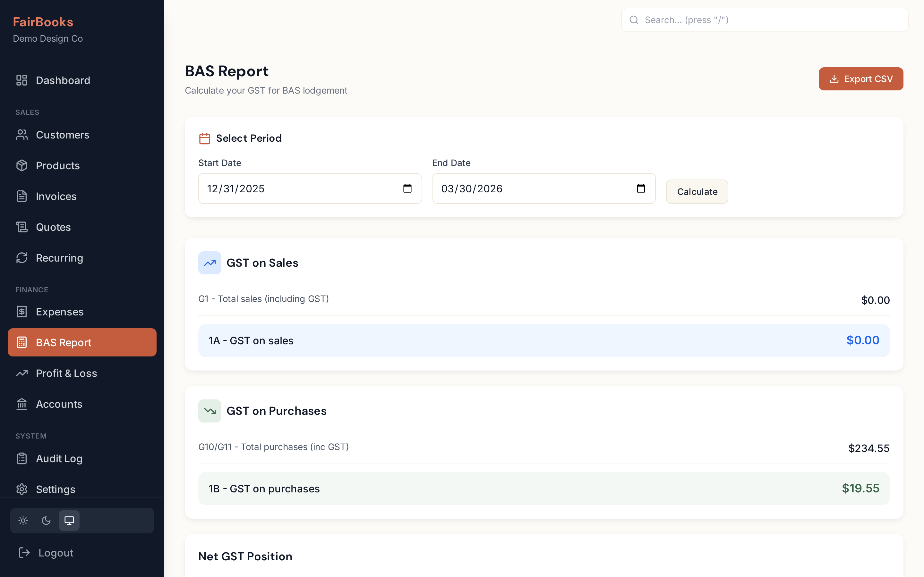This screenshot has height=577, width=924.
Task: Open the Start Date calendar picker
Action: (407, 188)
